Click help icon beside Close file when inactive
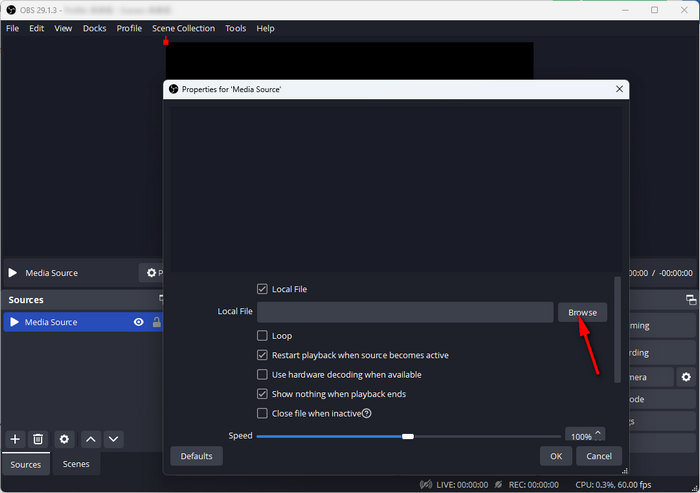The height and width of the screenshot is (493, 700). coord(367,413)
